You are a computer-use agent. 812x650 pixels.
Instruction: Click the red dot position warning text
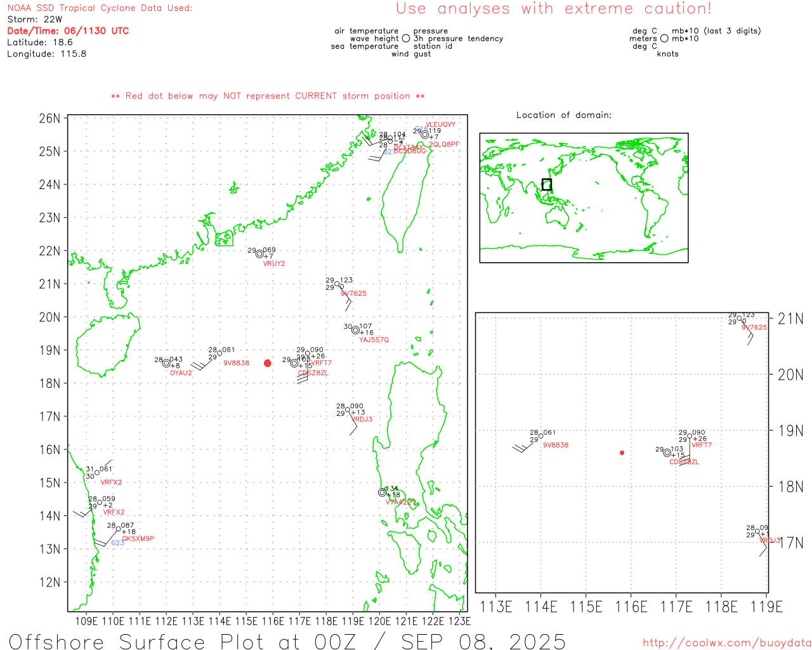(268, 96)
